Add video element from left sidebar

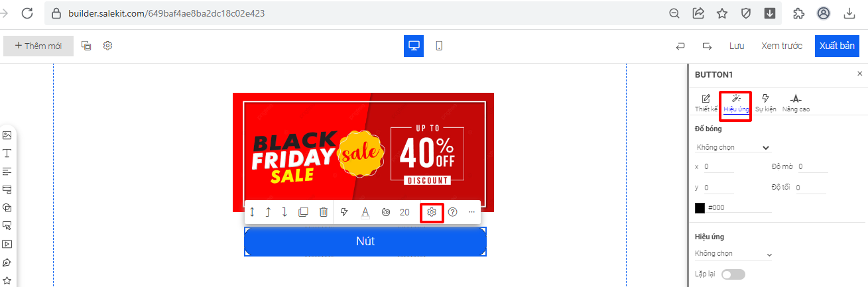[7, 244]
